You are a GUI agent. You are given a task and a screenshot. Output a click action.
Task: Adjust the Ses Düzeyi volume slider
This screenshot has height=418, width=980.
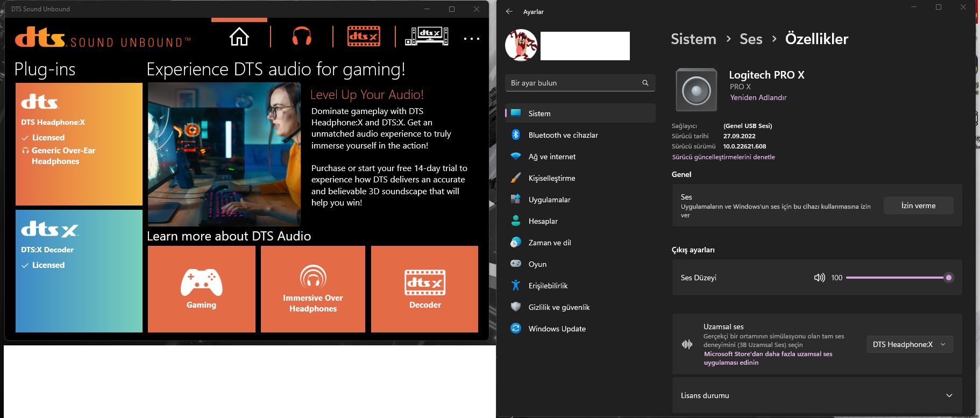(899, 278)
